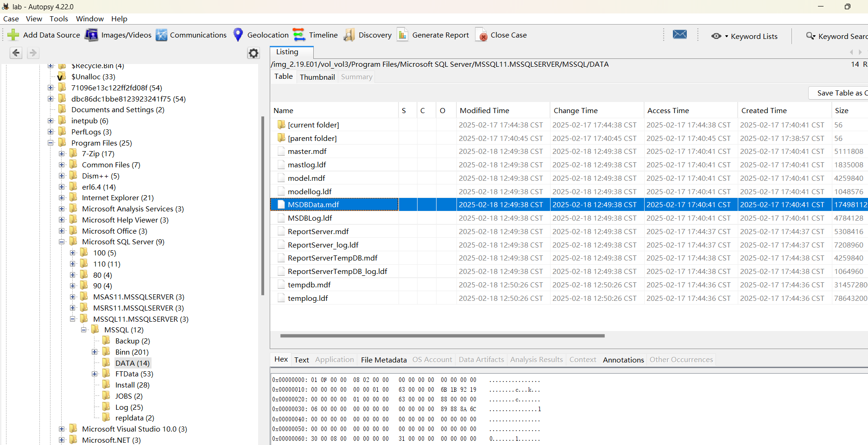Click the Save Table as CSV button
This screenshot has width=868, height=445.
(838, 93)
